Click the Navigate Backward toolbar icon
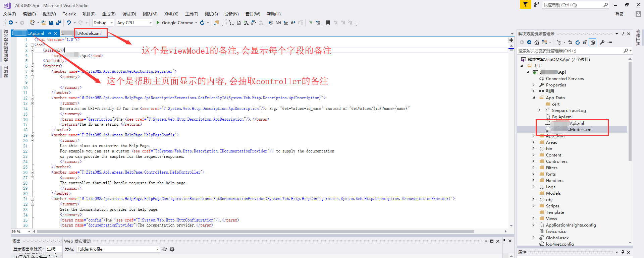This screenshot has height=258, width=644. [x=11, y=22]
